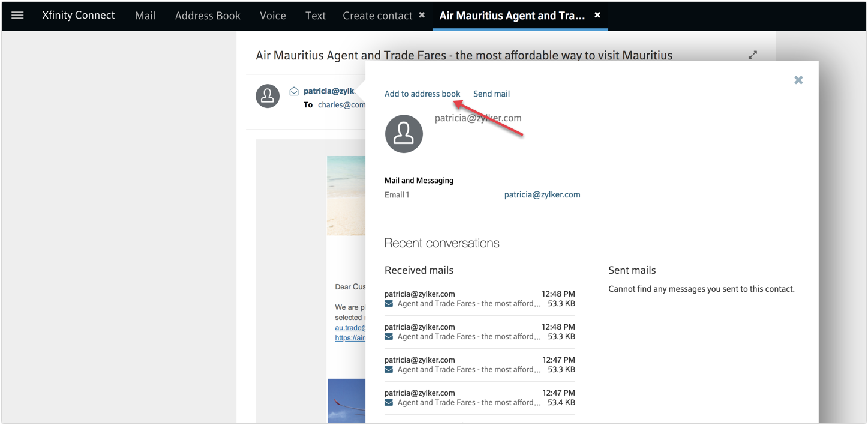This screenshot has width=868, height=425.
Task: Click the bold patricia sender name in the email header
Action: (x=329, y=91)
